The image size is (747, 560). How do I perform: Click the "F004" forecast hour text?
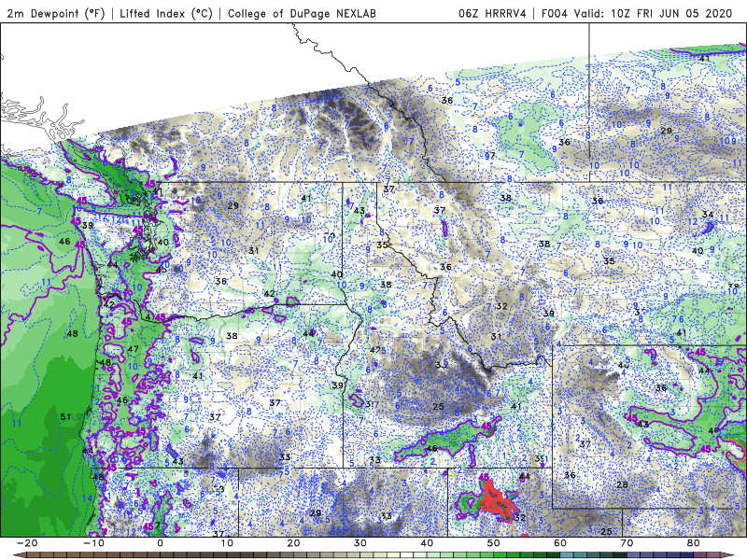coord(555,13)
